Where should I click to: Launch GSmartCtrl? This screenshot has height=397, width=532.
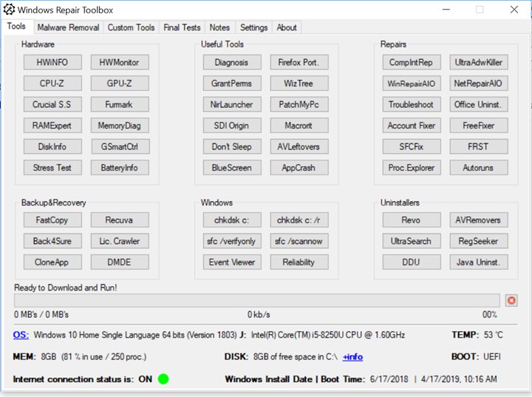pyautogui.click(x=120, y=146)
